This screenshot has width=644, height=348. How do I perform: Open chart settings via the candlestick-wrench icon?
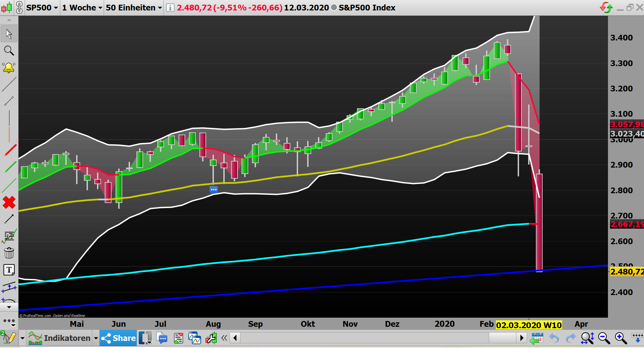(211, 338)
